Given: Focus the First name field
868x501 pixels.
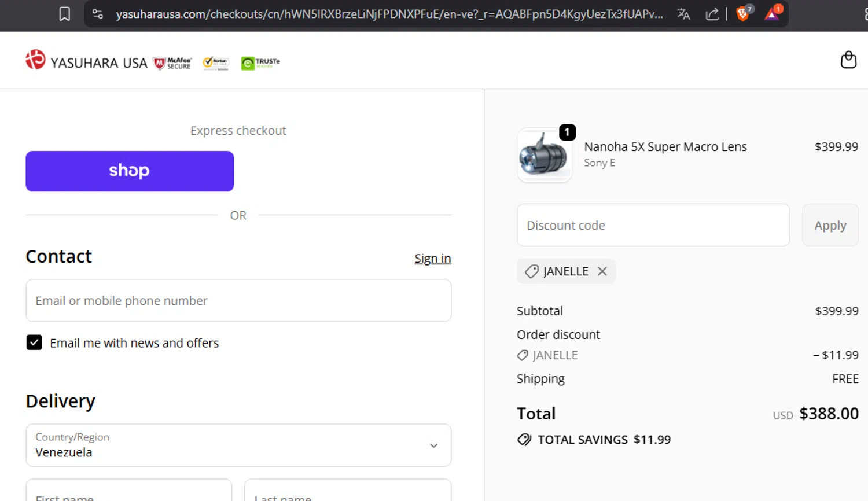Looking at the screenshot, I should [x=129, y=490].
